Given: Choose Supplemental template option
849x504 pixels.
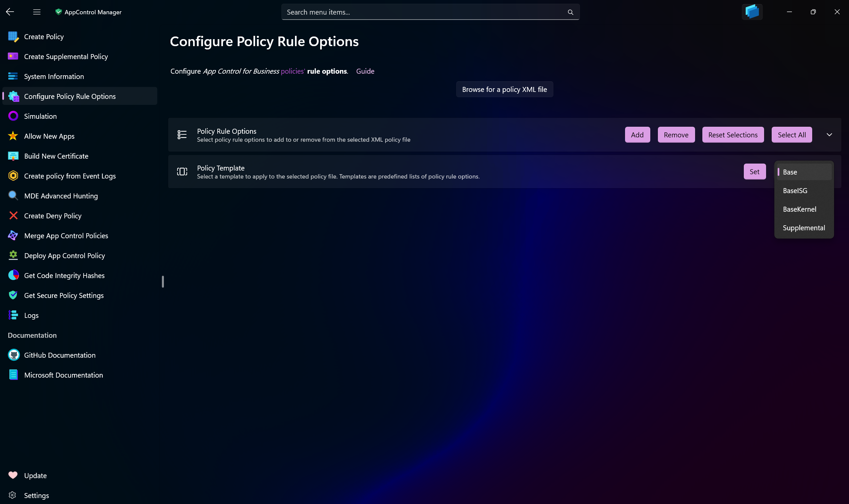Looking at the screenshot, I should pyautogui.click(x=804, y=228).
